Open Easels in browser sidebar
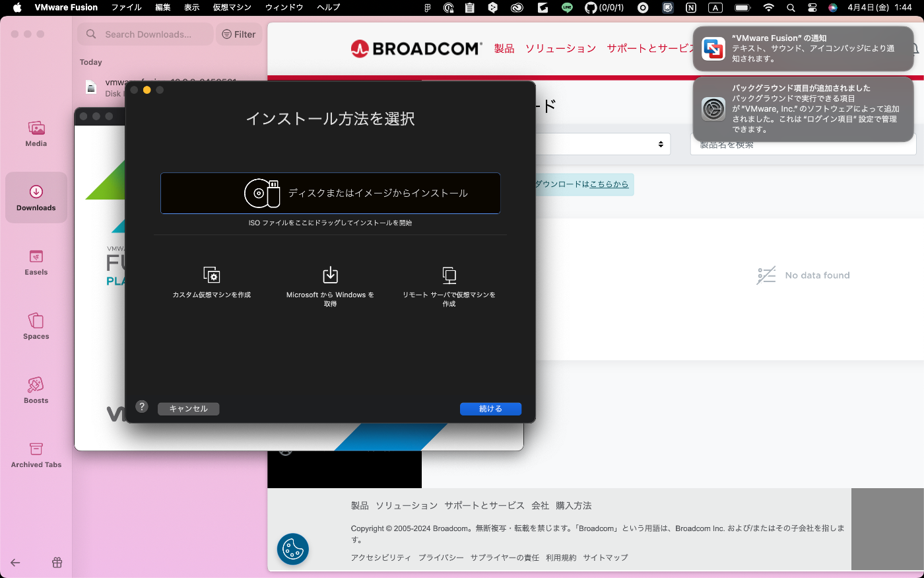This screenshot has height=578, width=924. [x=36, y=262]
